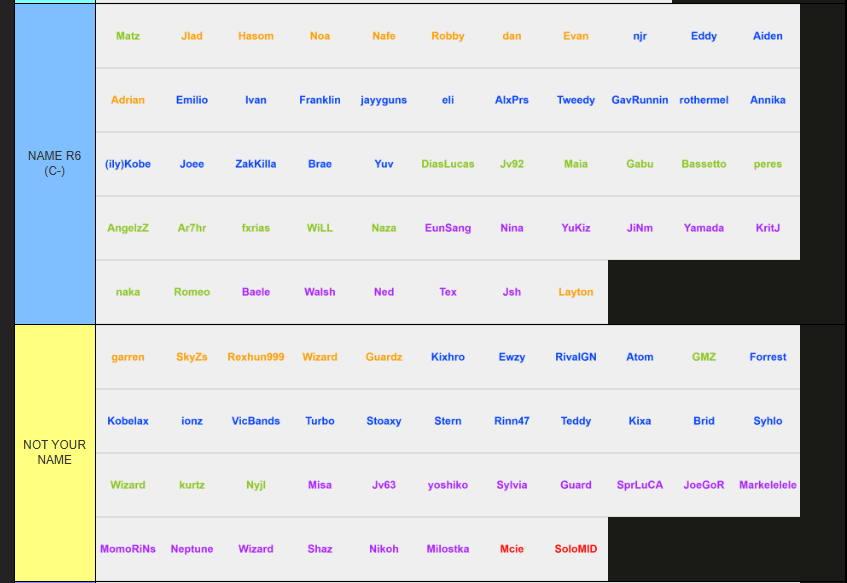This screenshot has height=583, width=847.
Task: Select the garren tile
Action: (128, 357)
